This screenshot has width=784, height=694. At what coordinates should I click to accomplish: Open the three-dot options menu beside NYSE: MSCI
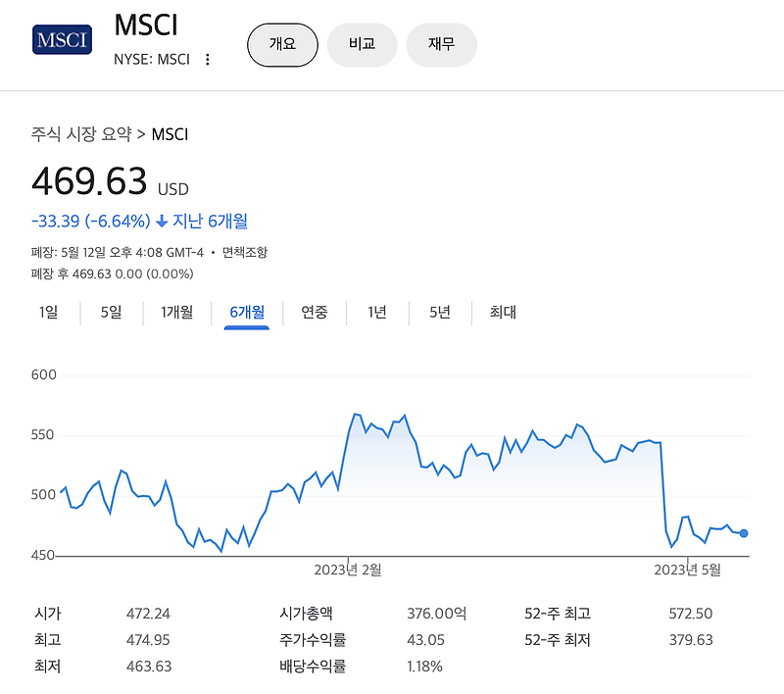click(207, 60)
